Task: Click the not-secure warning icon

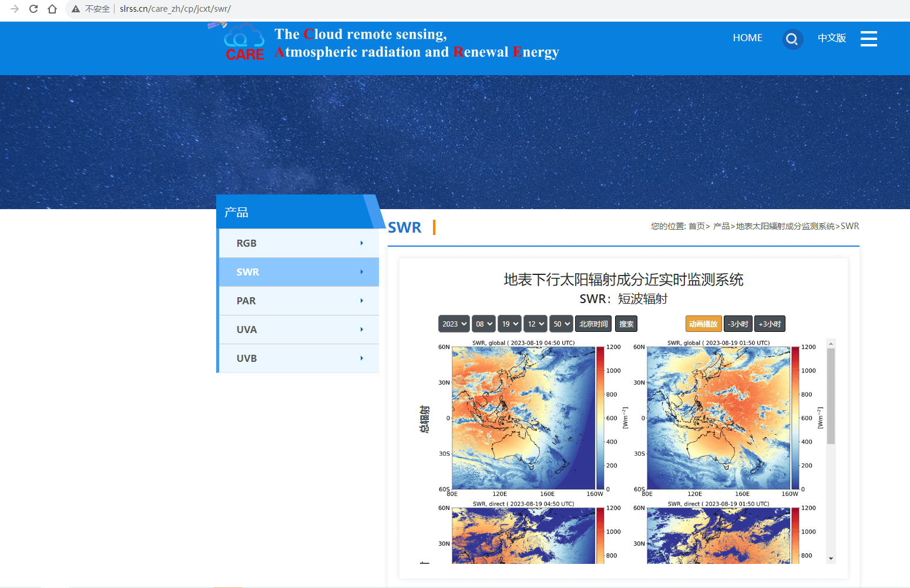Action: tap(76, 9)
